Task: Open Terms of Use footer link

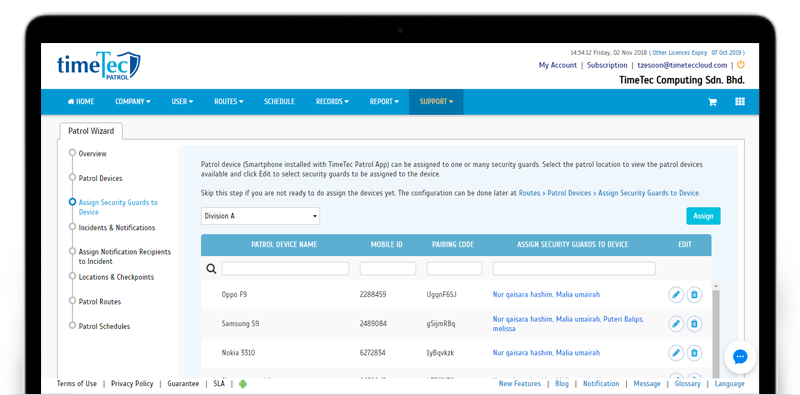Action: pyautogui.click(x=77, y=384)
